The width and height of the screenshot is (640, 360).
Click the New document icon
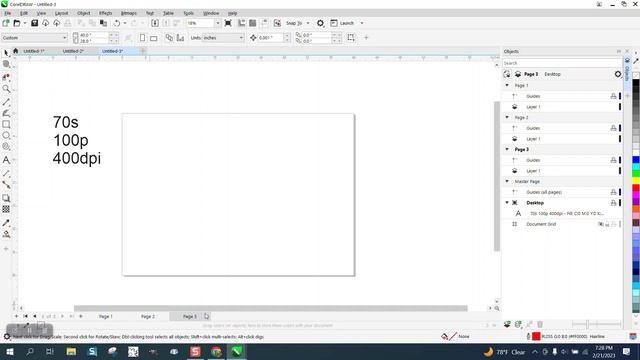click(6, 23)
